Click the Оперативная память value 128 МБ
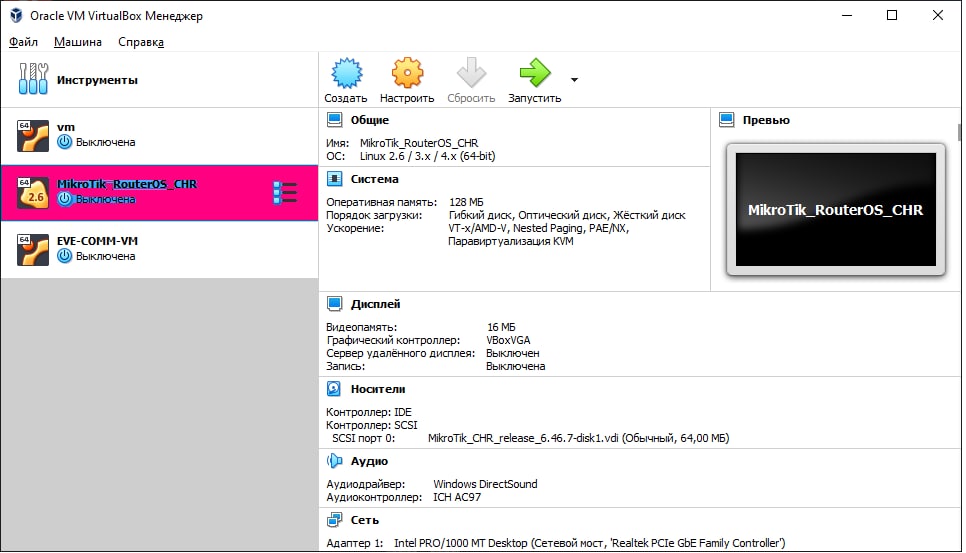The image size is (966, 553). pyautogui.click(x=466, y=202)
